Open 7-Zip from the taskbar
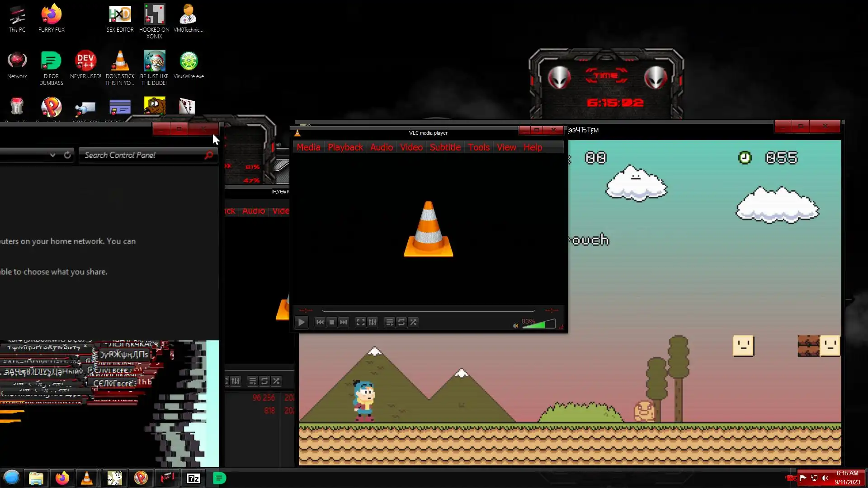This screenshot has width=868, height=488. (193, 478)
